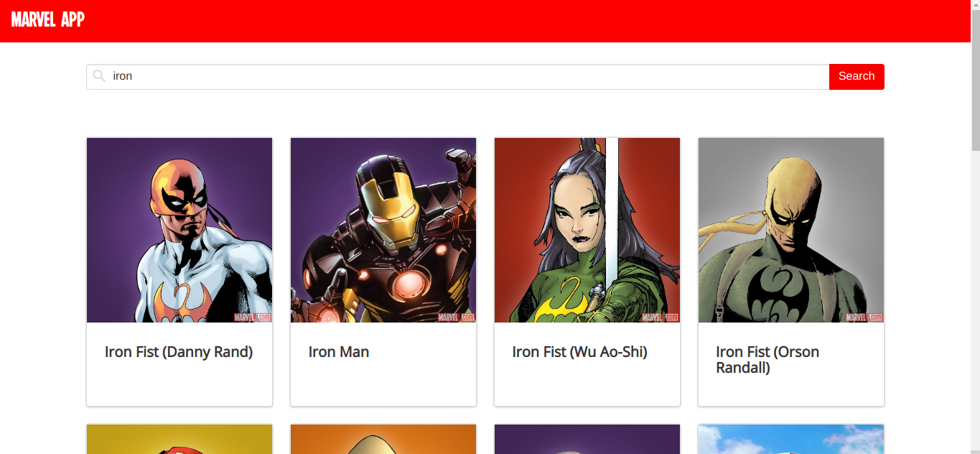This screenshot has height=454, width=980.
Task: Select the "Iron Fist (Wu Ao-Shi)" title
Action: point(580,352)
